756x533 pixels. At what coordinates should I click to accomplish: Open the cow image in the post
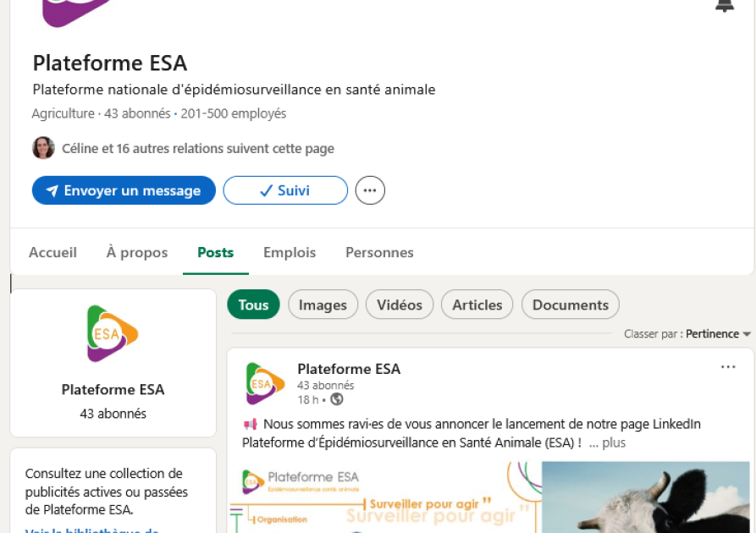click(646, 497)
